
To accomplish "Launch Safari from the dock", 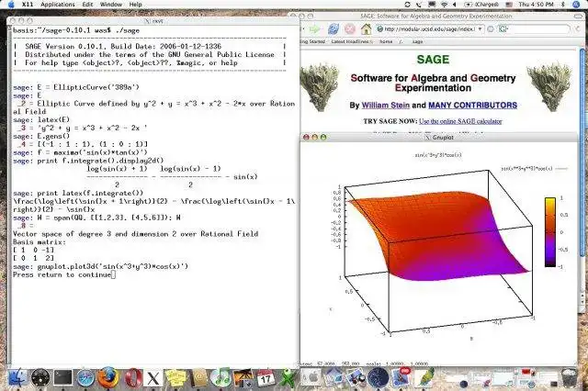I will coord(85,377).
